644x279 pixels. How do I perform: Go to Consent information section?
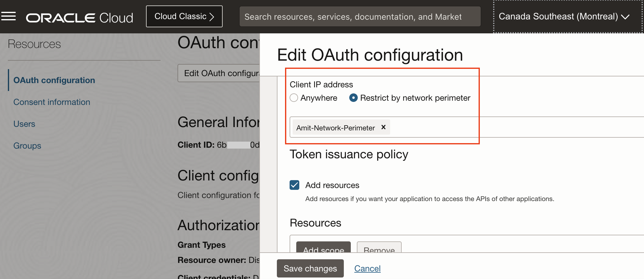[51, 102]
